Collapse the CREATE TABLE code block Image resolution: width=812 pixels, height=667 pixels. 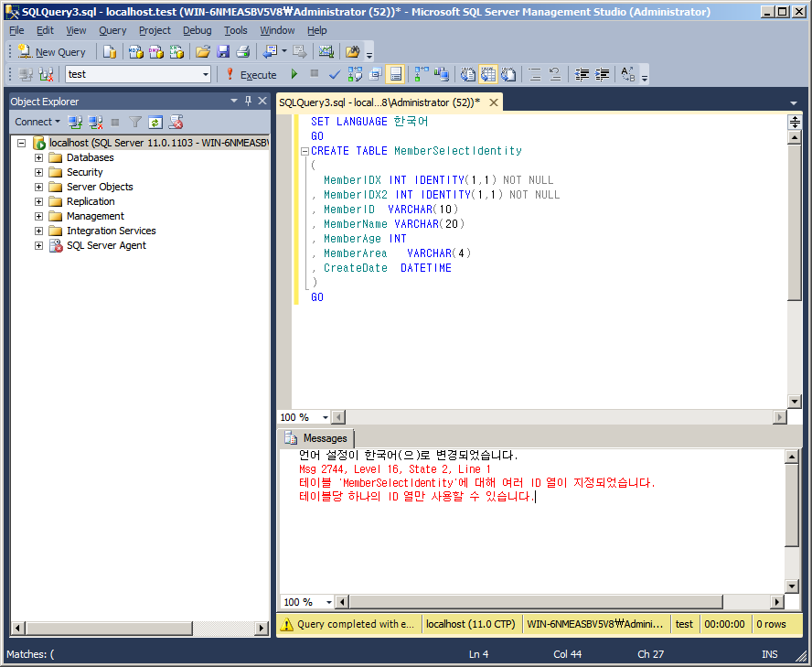(x=305, y=151)
